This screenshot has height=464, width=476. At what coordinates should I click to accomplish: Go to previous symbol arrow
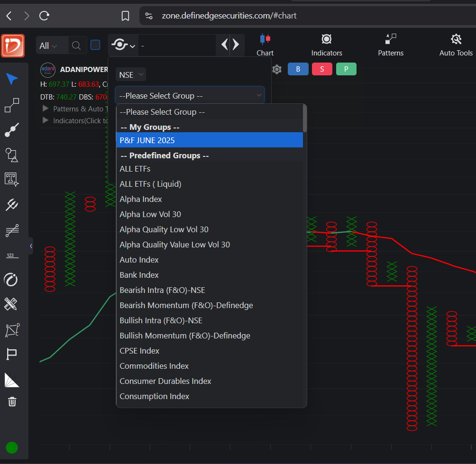coord(224,45)
